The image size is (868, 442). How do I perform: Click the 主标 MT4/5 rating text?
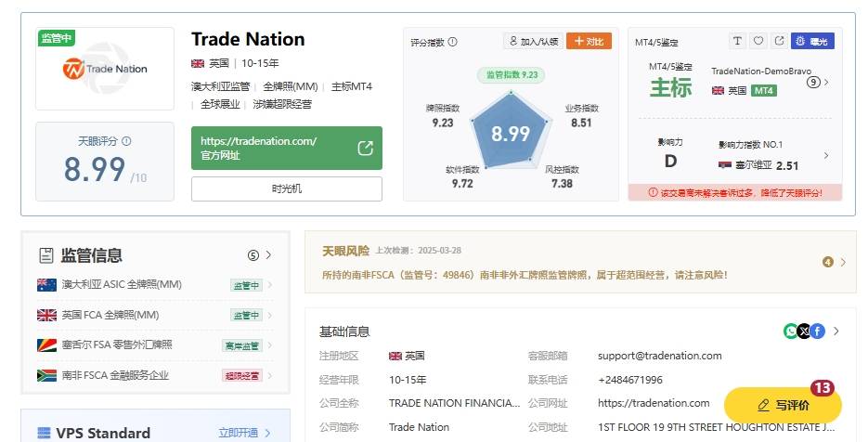coord(670,87)
